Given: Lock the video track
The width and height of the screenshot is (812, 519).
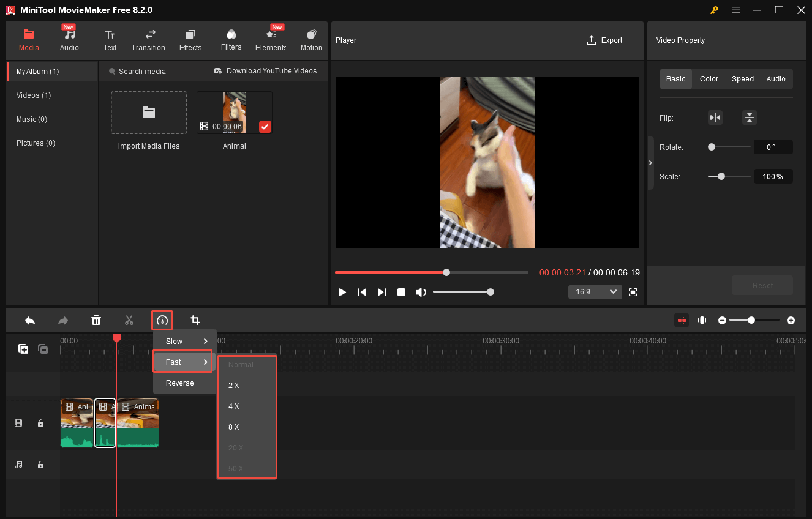Looking at the screenshot, I should click(x=40, y=423).
